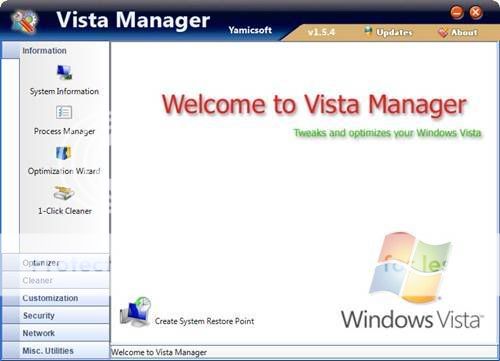
Task: Switch to the Security section
Action: 56,315
